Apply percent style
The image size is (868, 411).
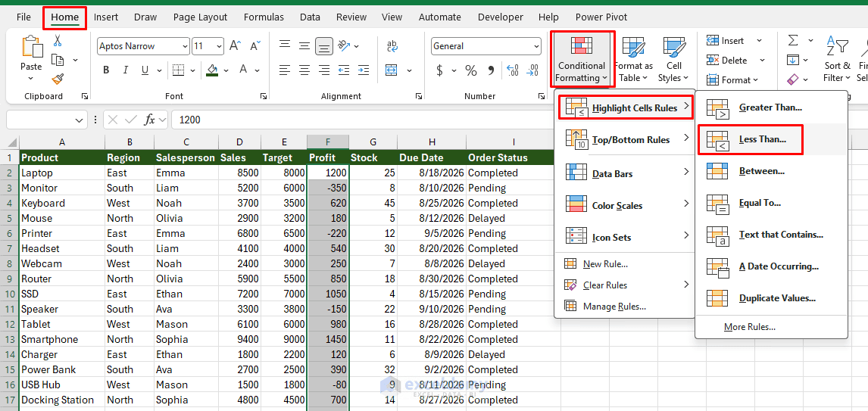[x=470, y=70]
